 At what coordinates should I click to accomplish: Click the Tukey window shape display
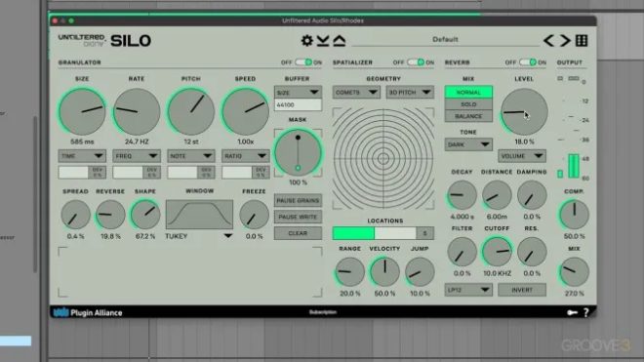tap(199, 215)
